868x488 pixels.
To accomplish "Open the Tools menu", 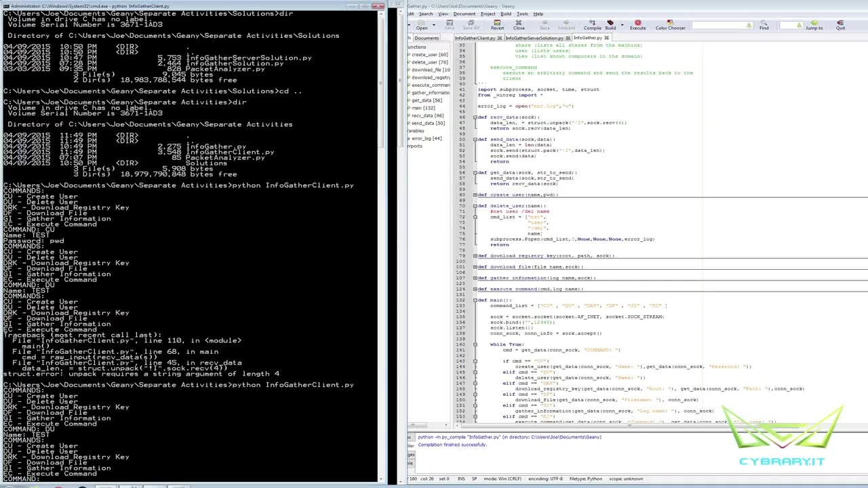I will (522, 14).
